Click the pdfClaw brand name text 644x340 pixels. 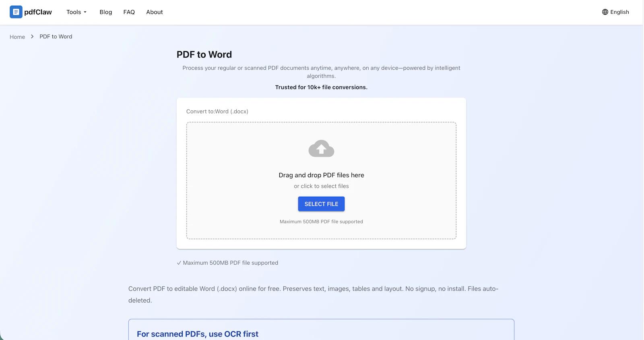(38, 12)
